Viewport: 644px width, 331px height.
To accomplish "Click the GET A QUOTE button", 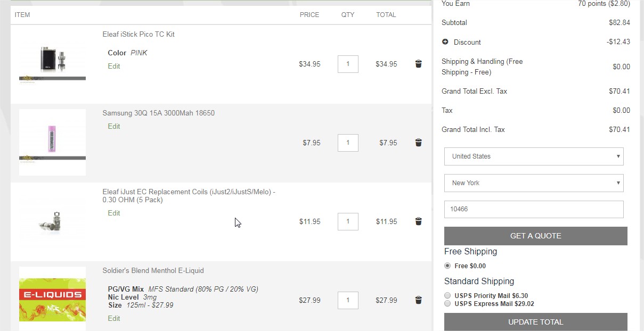I will 535,236.
